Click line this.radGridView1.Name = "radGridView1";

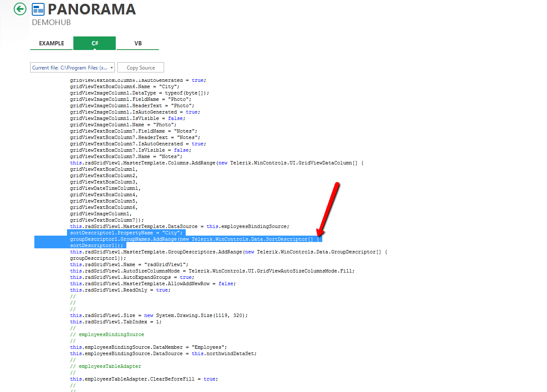[x=129, y=264]
